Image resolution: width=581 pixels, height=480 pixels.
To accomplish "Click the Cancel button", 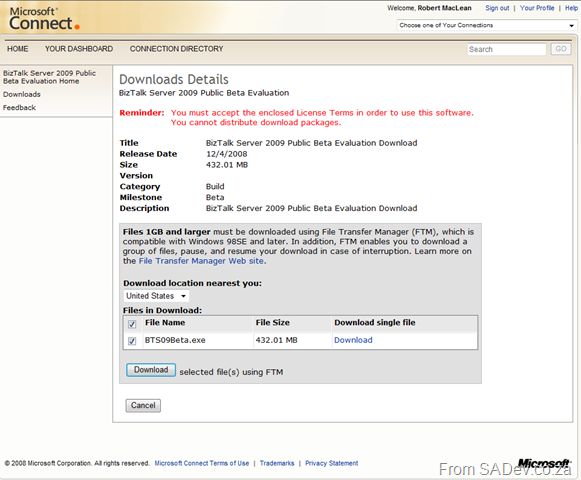I will (143, 405).
